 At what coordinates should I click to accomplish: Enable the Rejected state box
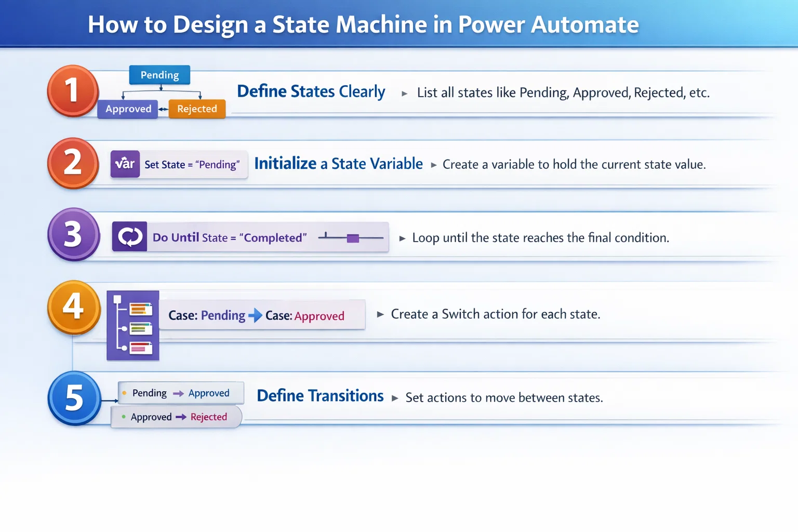[x=197, y=109]
